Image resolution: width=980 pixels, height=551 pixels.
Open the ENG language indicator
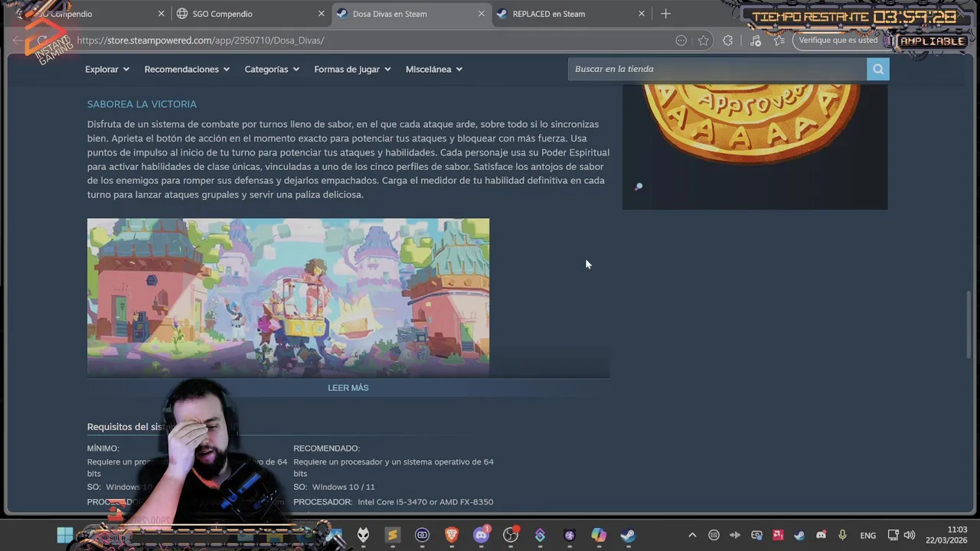pos(868,536)
